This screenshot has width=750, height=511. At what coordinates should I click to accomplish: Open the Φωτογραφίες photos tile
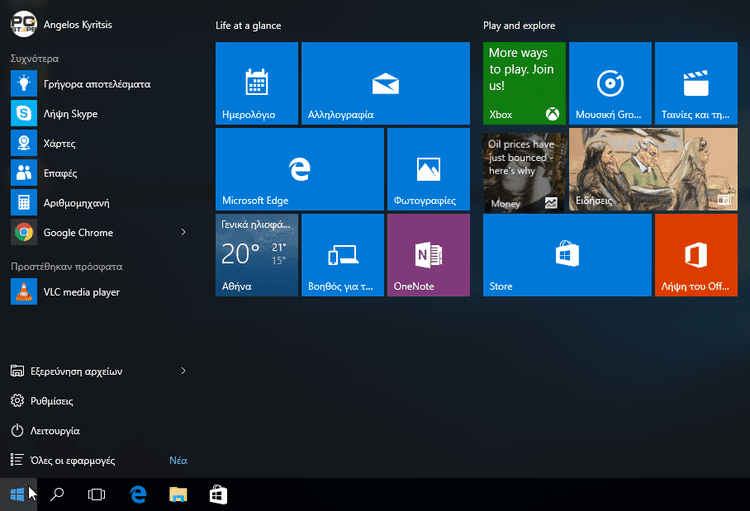pyautogui.click(x=429, y=169)
